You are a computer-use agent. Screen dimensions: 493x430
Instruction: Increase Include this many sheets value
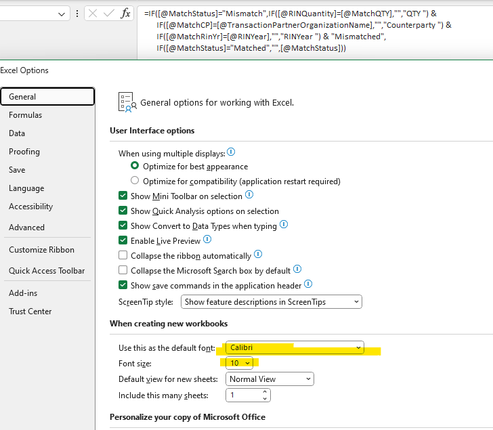click(265, 392)
